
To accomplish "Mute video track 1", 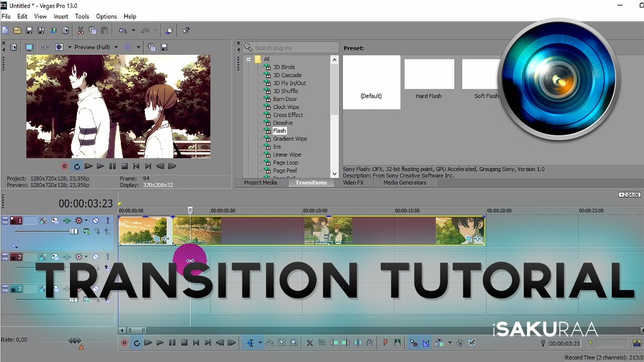I will tap(96, 221).
